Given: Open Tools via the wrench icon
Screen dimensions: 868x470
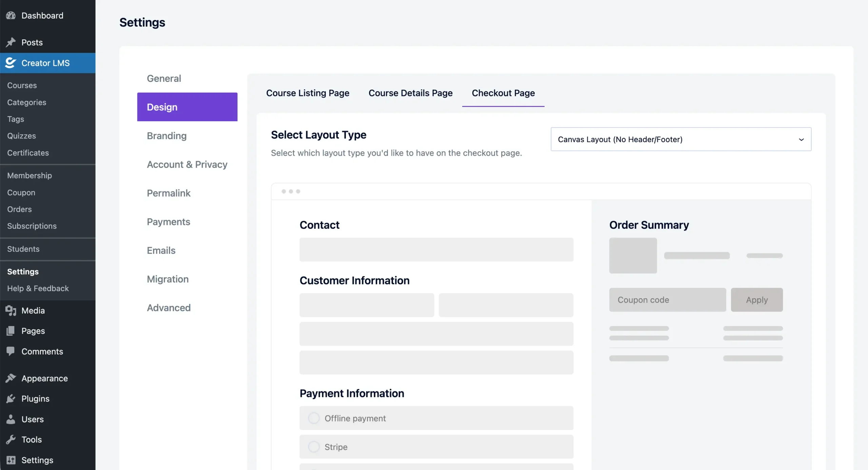Looking at the screenshot, I should click(x=11, y=439).
